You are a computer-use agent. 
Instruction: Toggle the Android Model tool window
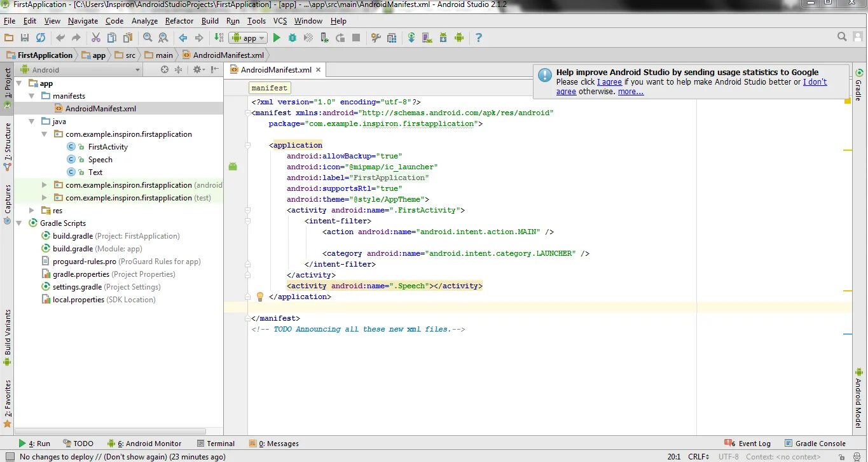click(x=859, y=398)
